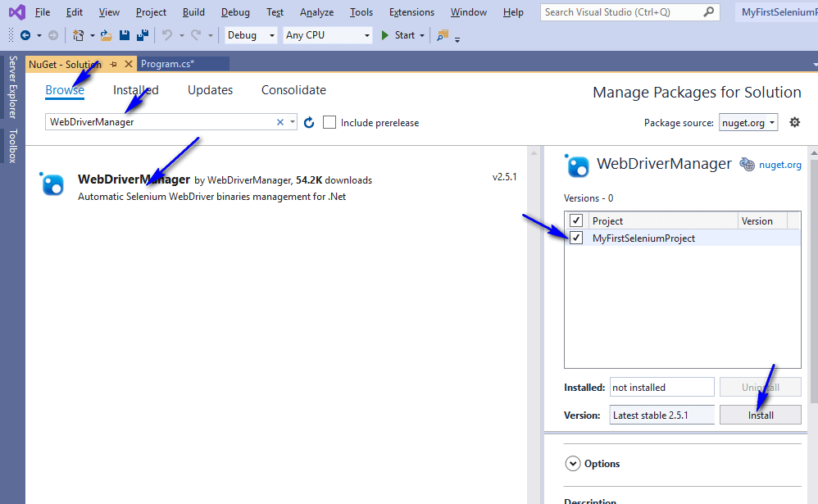Open the Latest stable 2.5.1 version dropdown
The width and height of the screenshot is (818, 504).
click(662, 415)
